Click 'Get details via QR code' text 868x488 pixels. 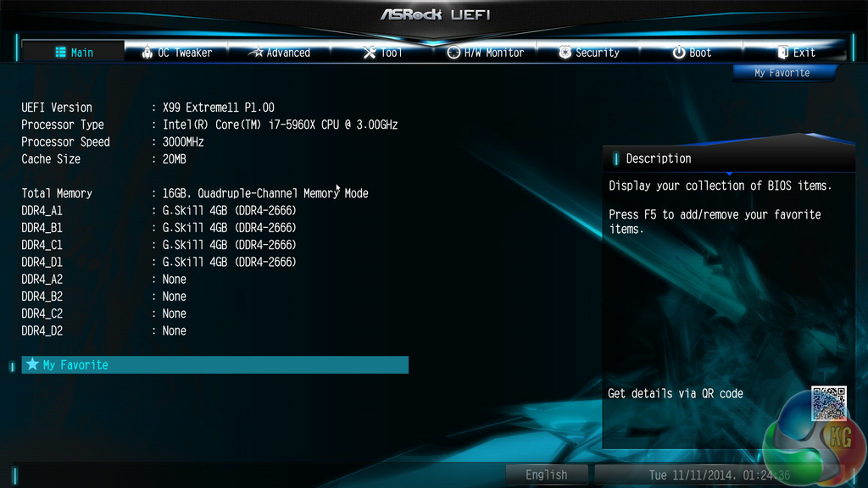[676, 393]
